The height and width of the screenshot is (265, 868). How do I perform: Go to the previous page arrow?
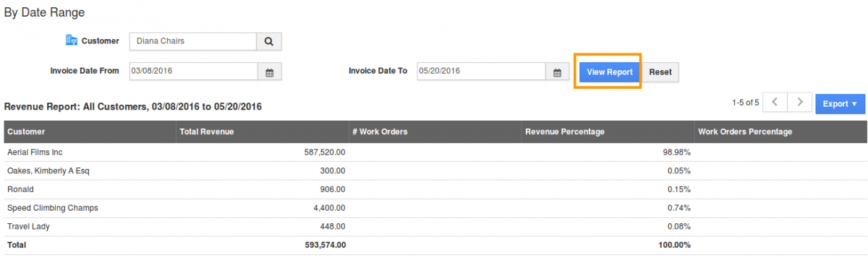coord(775,103)
